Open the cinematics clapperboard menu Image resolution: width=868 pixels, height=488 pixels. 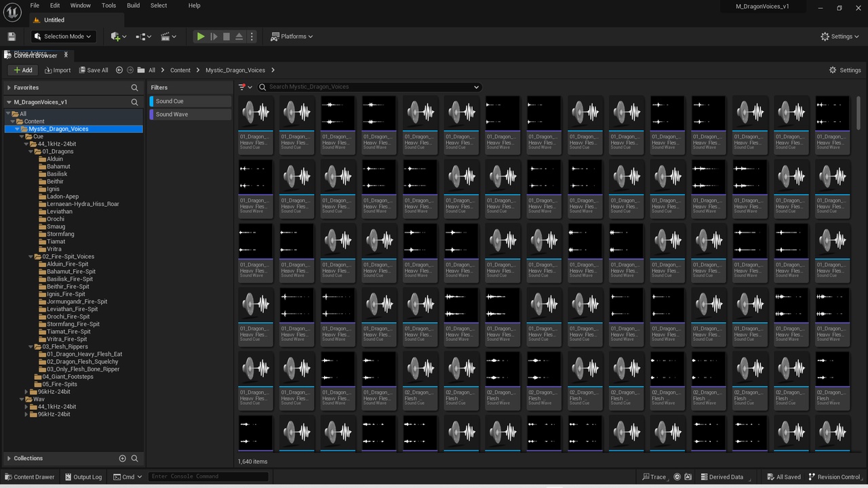168,37
